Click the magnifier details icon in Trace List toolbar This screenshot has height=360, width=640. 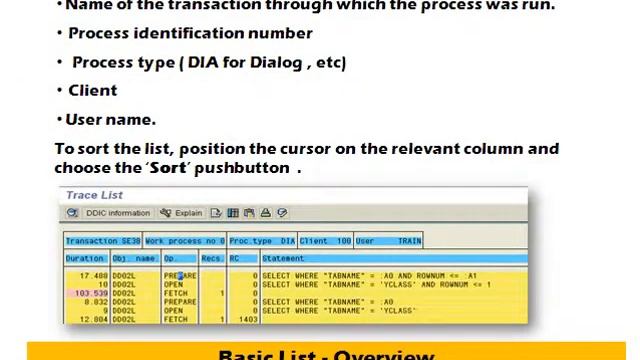pos(72,213)
